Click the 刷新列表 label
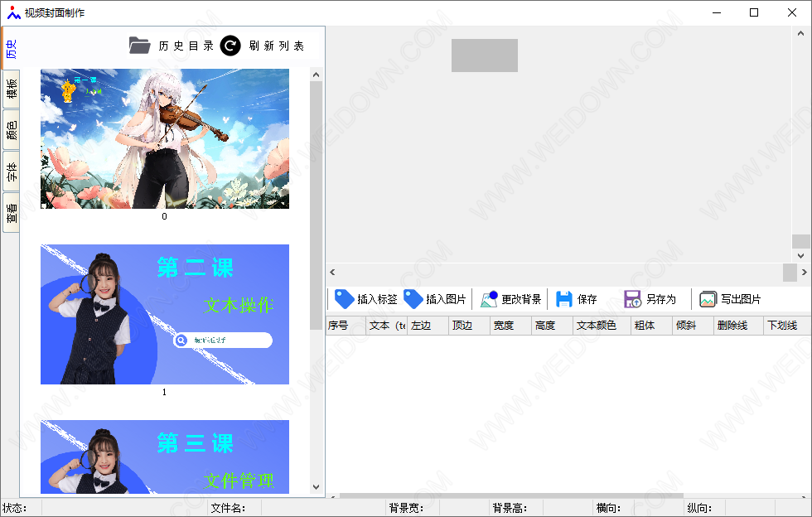Screen dimensions: 812x517 [276, 46]
